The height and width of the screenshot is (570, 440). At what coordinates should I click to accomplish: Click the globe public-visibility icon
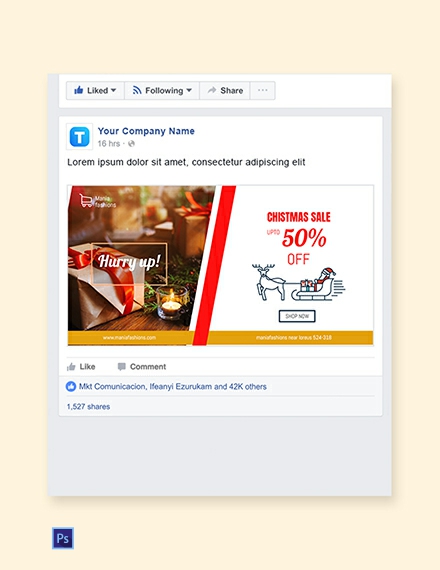pyautogui.click(x=131, y=144)
